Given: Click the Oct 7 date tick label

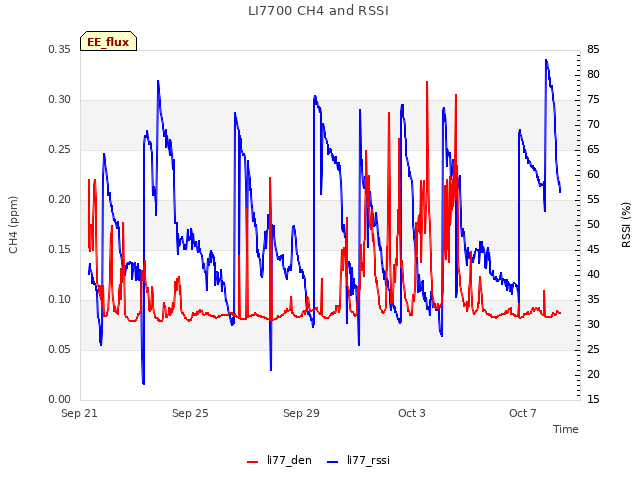Looking at the screenshot, I should pos(523,413).
